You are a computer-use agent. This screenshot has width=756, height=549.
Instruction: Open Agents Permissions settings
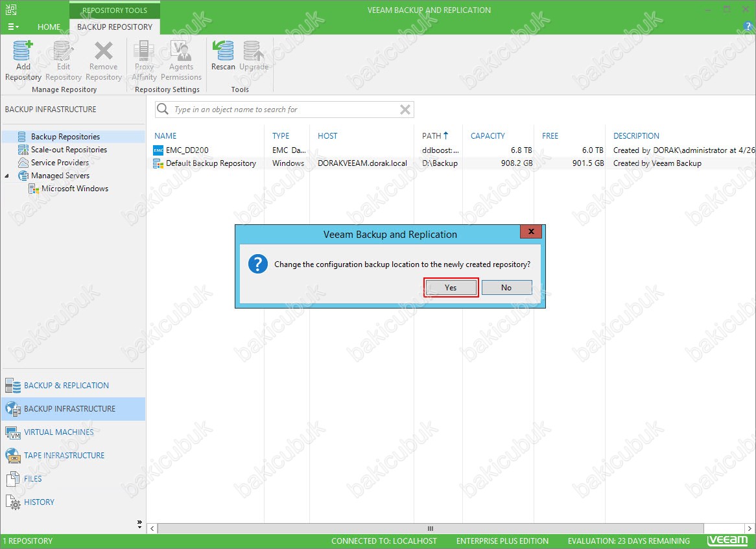(181, 61)
